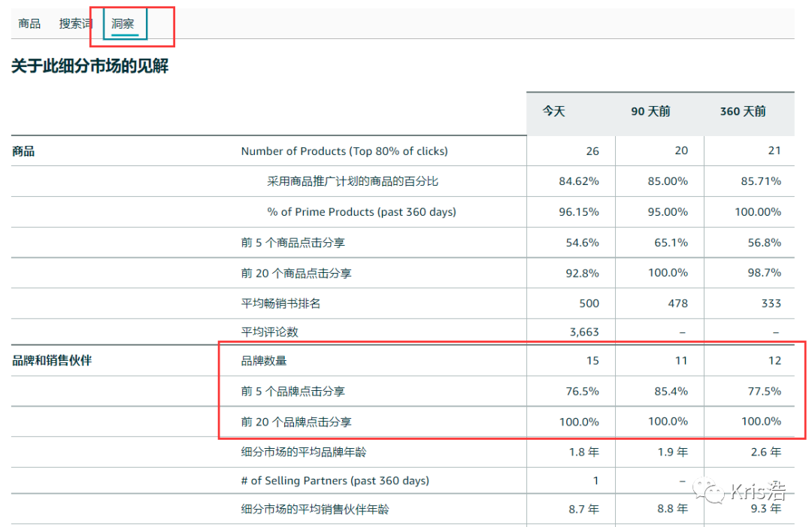Select the 品牌和销售伙伴 section label
This screenshot has height=527, width=812.
pos(52,361)
